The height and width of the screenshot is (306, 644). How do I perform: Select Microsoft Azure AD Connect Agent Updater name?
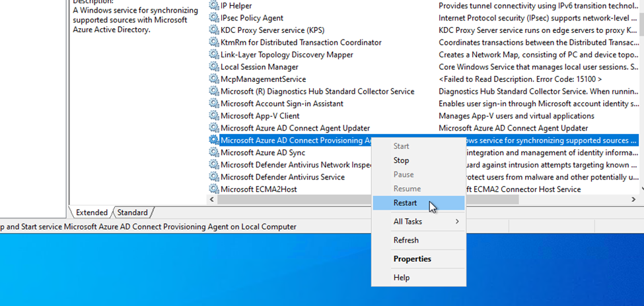(295, 128)
